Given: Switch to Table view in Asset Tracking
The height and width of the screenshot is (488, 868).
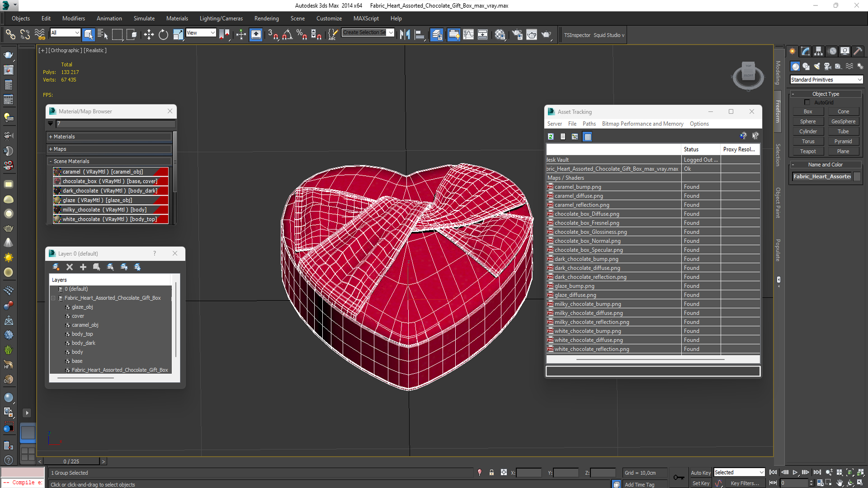Looking at the screenshot, I should 587,136.
